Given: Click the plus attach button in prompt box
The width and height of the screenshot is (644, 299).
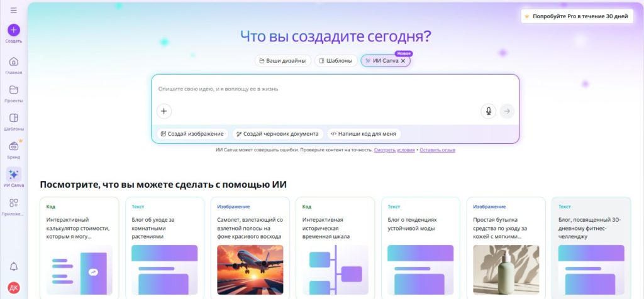Looking at the screenshot, I should (x=164, y=111).
